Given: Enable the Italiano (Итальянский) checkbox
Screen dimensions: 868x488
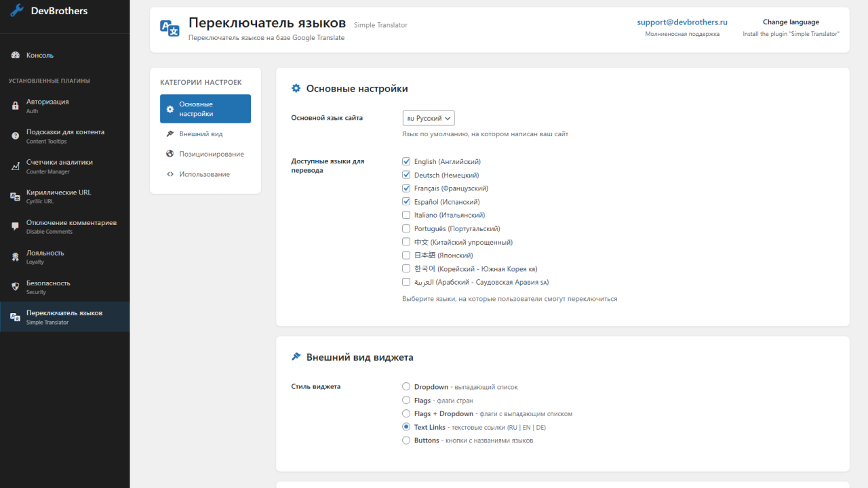Looking at the screenshot, I should [x=406, y=216].
